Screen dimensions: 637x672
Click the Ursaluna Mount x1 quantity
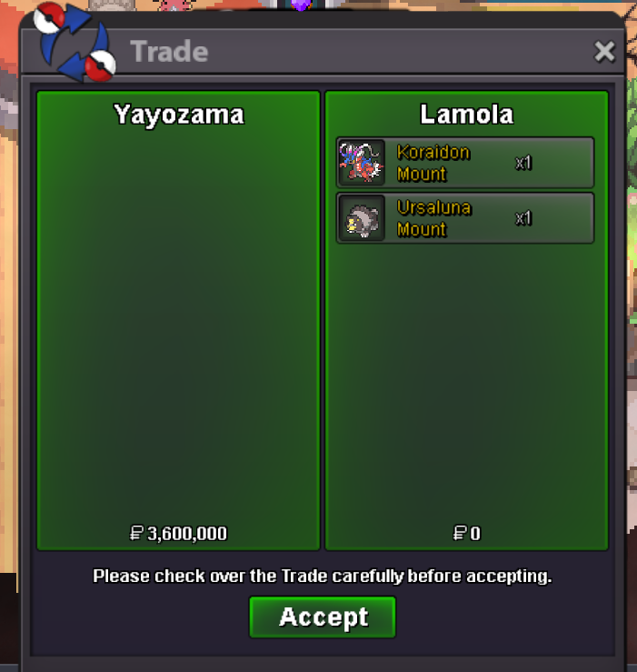tap(523, 218)
